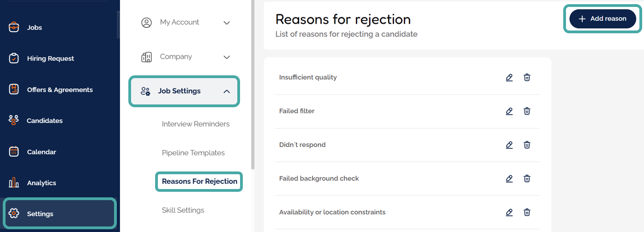Edit Availability or location constraints reason

click(x=509, y=213)
